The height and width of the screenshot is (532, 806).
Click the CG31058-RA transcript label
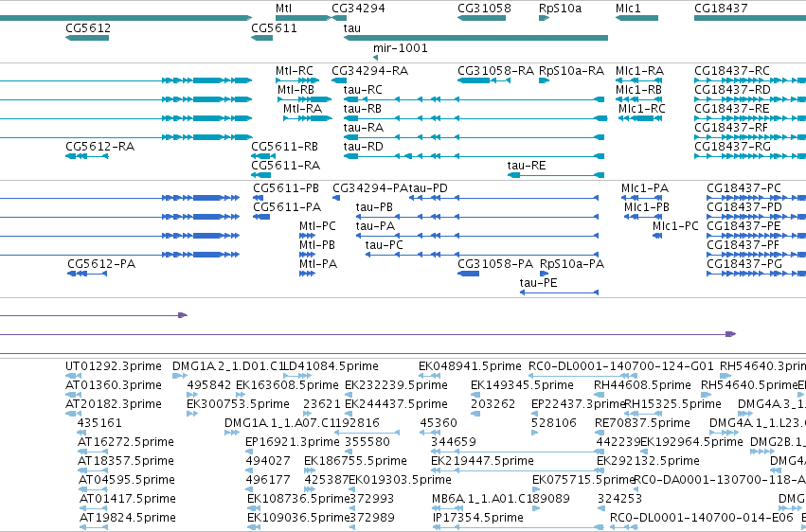pyautogui.click(x=496, y=71)
